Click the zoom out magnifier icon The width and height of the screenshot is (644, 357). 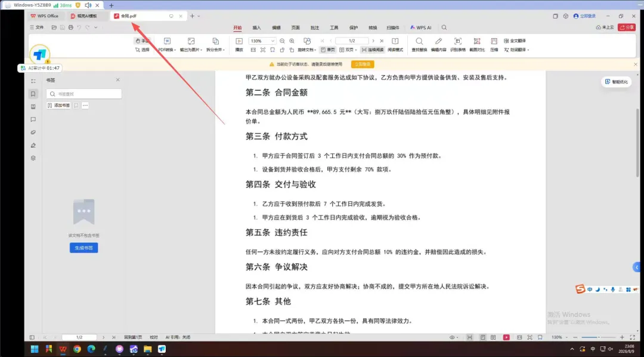282,41
